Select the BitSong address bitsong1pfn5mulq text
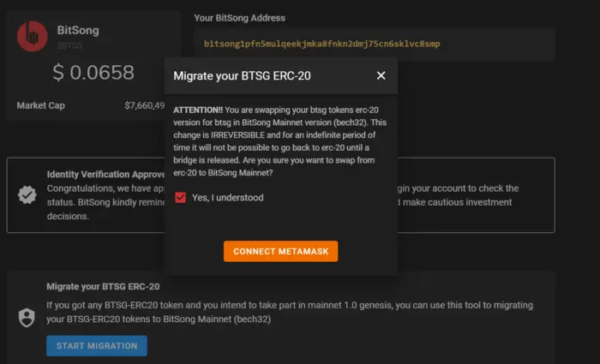The image size is (600, 364). pos(321,44)
